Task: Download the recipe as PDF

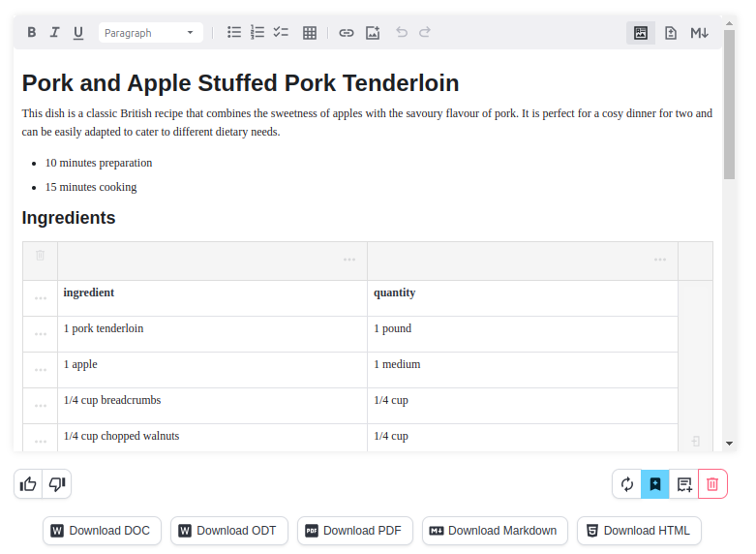Action: point(354,531)
